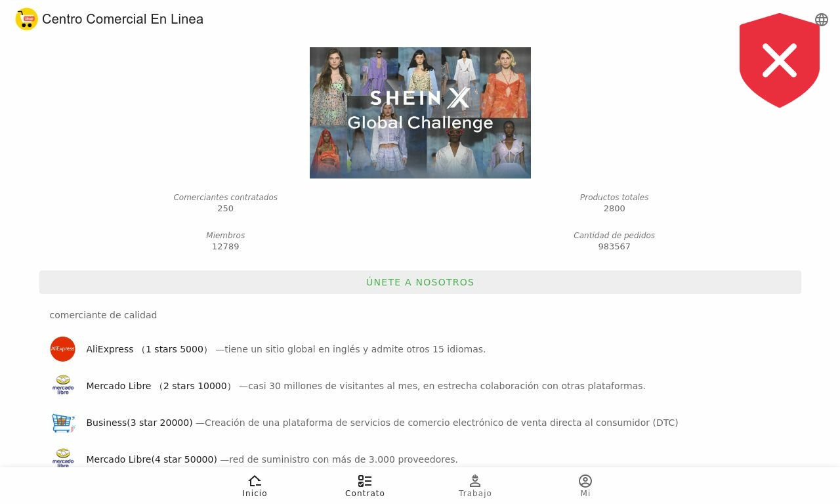840x504 pixels.
Task: Open the Contrato tab
Action: [365, 486]
